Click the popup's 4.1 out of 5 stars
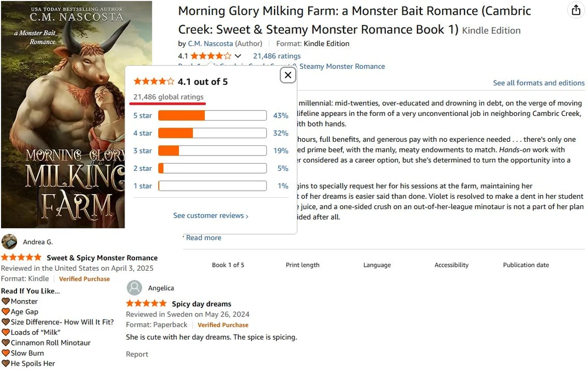This screenshot has height=369, width=588. point(154,82)
